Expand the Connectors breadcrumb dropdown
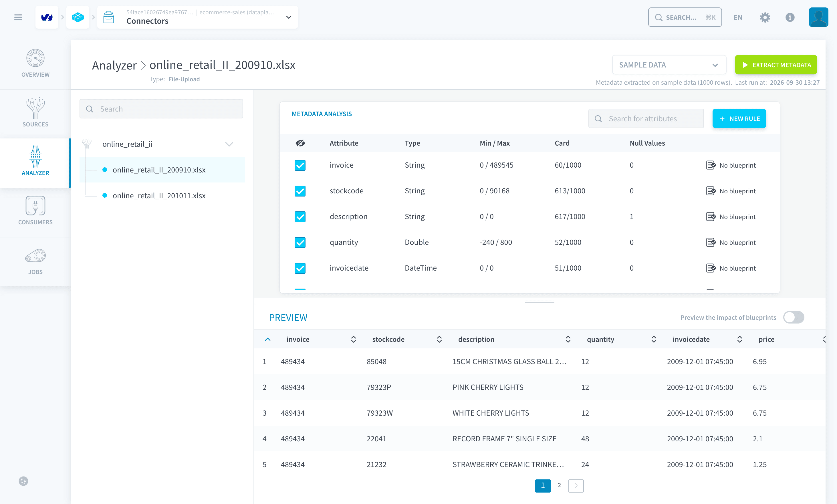Image resolution: width=837 pixels, height=504 pixels. 289,17
